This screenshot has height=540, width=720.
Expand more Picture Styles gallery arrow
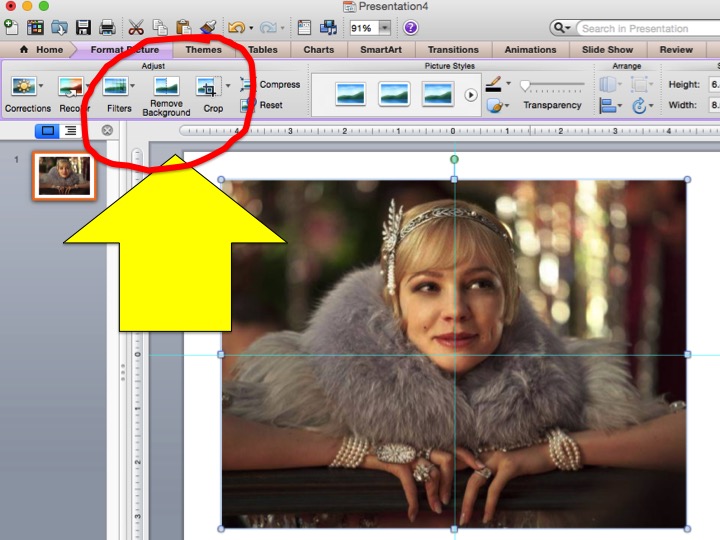click(x=472, y=95)
